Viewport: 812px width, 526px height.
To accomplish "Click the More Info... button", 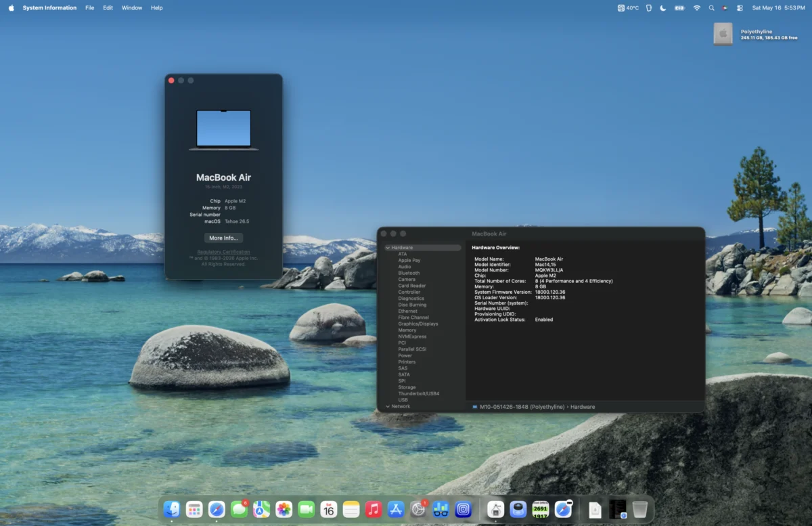I will click(x=223, y=238).
